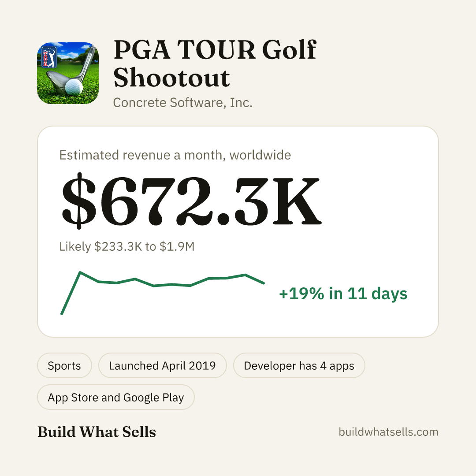Click the Launched April 2019 tag
The image size is (476, 476).
click(162, 365)
